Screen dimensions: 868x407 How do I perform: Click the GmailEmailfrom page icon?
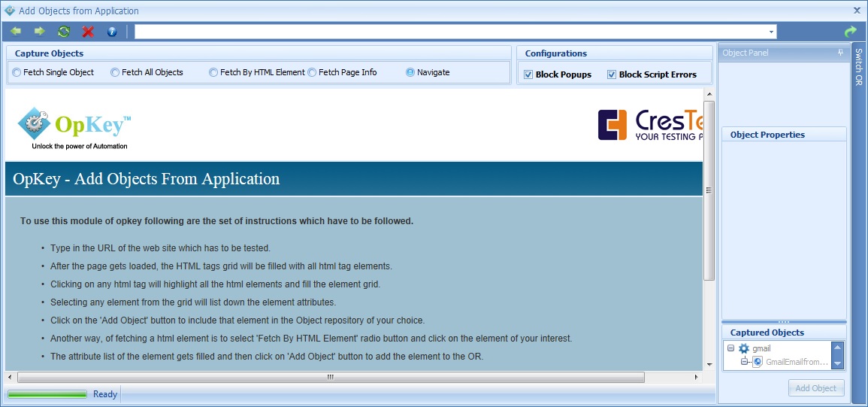(758, 362)
